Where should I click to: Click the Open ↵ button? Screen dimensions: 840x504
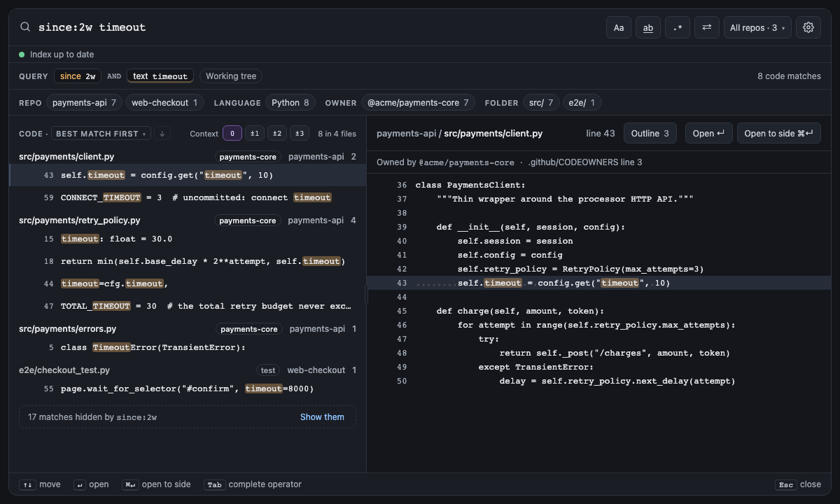point(708,134)
